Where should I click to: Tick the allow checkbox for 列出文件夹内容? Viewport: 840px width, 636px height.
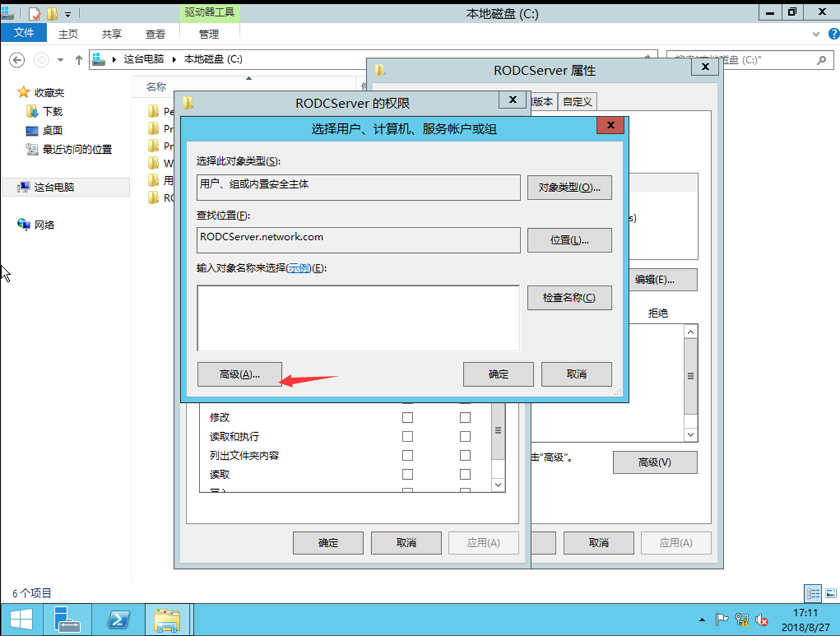(x=408, y=456)
